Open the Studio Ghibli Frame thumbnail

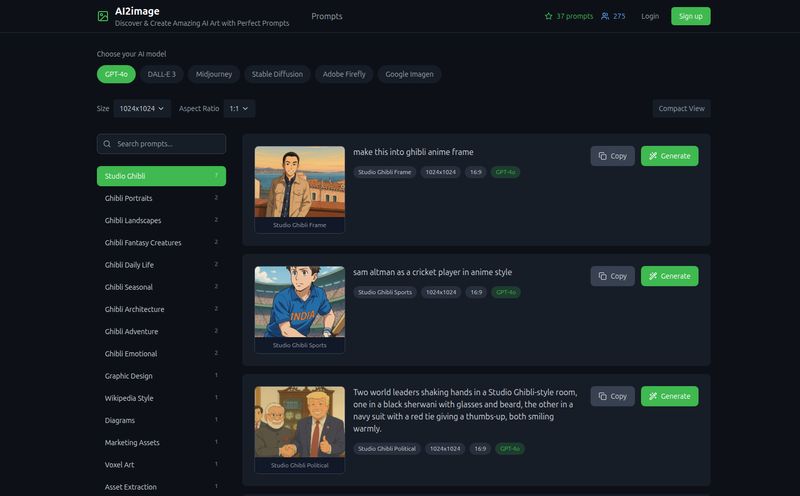[299, 182]
